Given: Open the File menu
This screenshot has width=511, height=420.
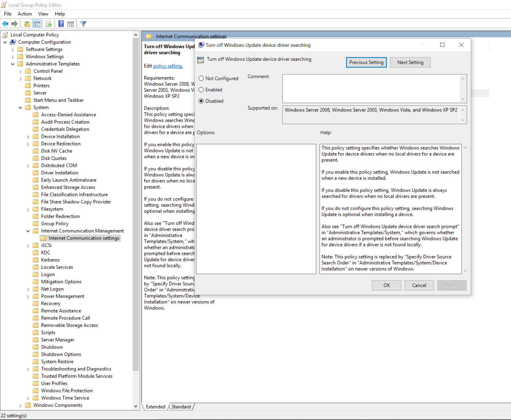Looking at the screenshot, I should 8,14.
